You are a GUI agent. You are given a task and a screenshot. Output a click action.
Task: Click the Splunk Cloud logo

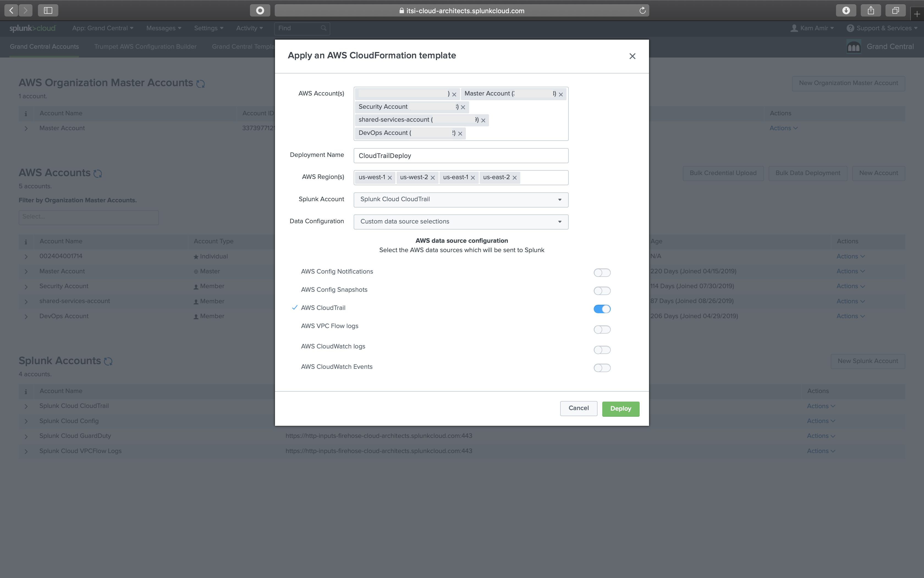pos(32,28)
